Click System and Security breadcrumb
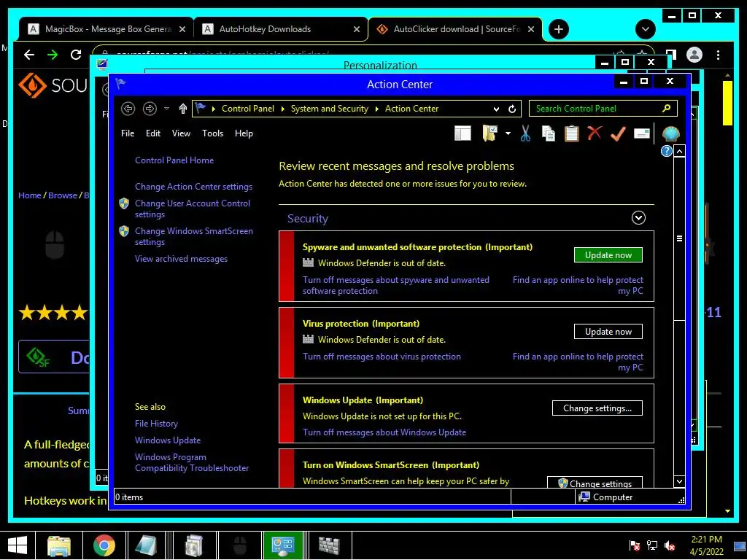The height and width of the screenshot is (560, 747). (x=330, y=109)
